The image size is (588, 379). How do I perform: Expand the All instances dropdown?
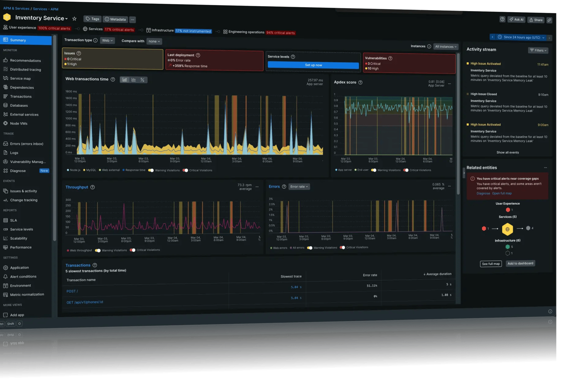coord(446,47)
